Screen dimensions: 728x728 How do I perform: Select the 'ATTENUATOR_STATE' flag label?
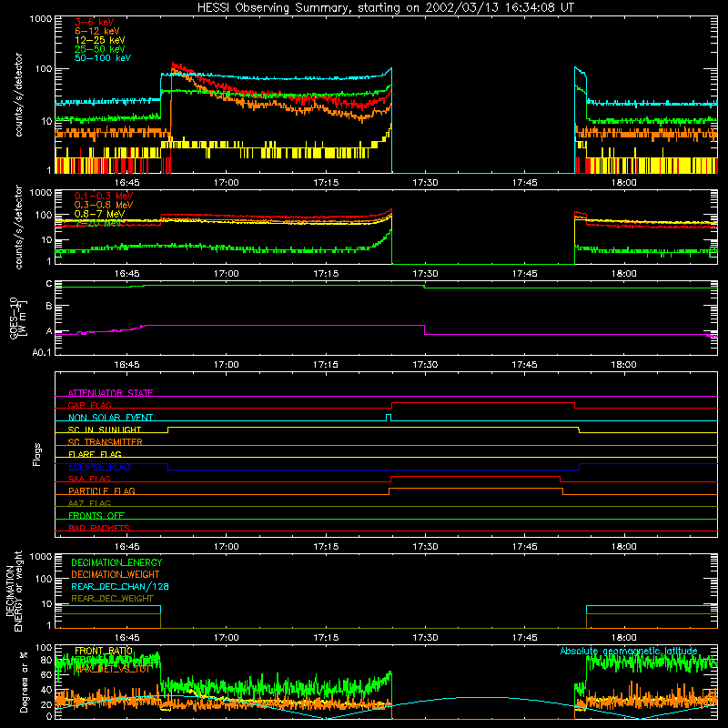click(x=110, y=393)
